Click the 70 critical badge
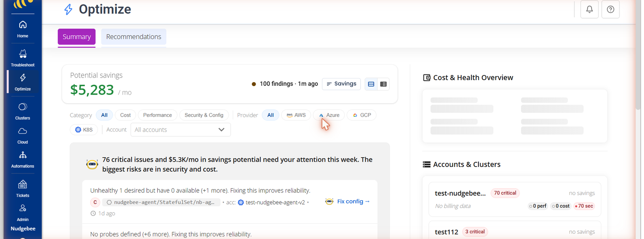Screen dimensions: 644x239 505,193
